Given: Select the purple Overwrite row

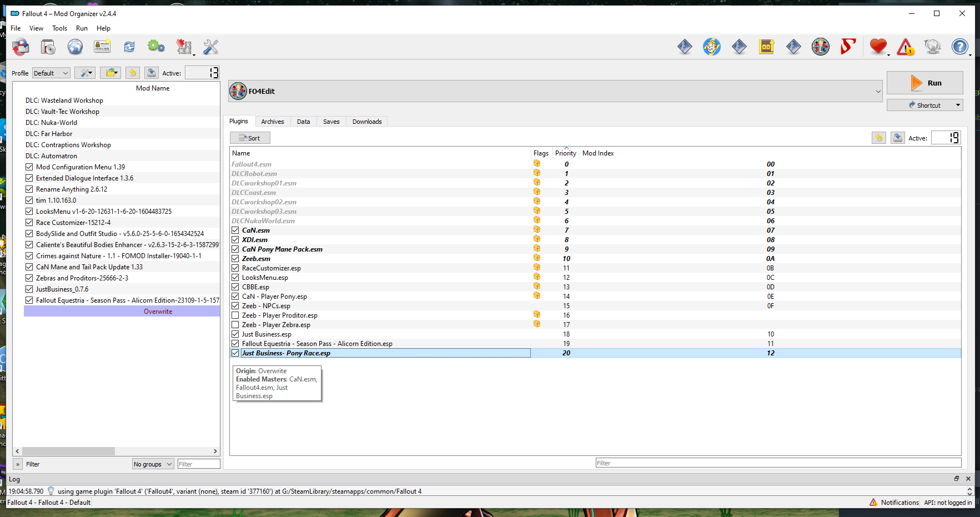Looking at the screenshot, I should click(122, 311).
